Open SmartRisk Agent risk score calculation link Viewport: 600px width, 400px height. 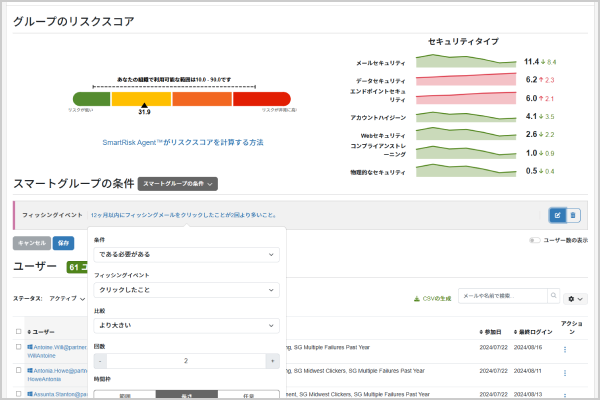(183, 142)
